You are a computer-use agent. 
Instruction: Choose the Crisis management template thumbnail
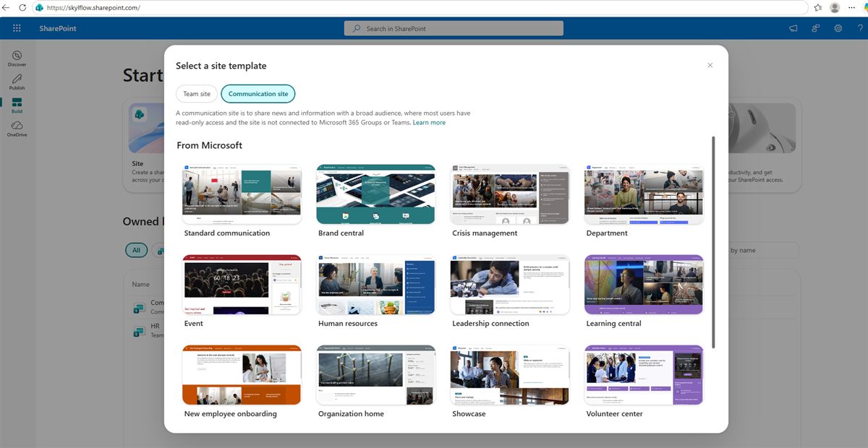(x=510, y=194)
